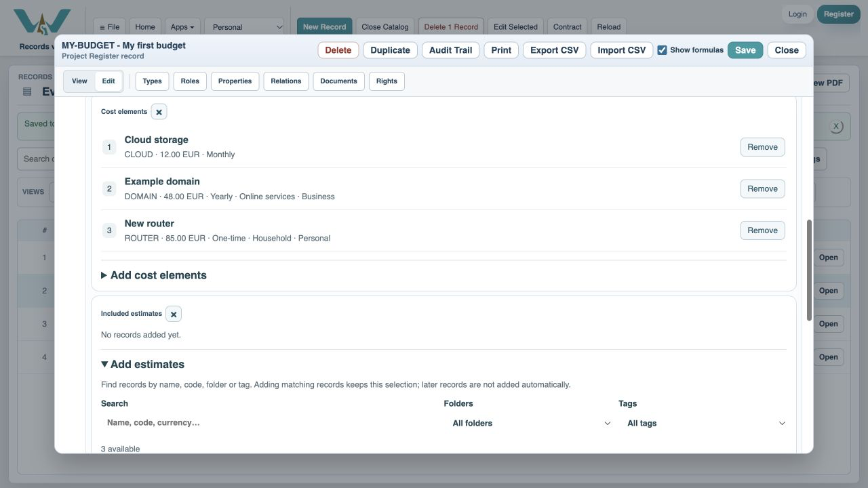Open the Relations tab
This screenshot has width=868, height=488.
coord(286,81)
